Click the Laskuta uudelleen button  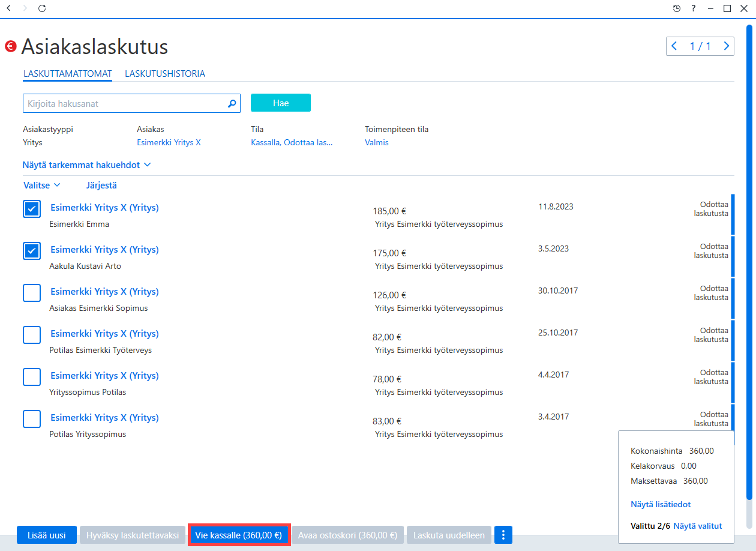coord(449,535)
